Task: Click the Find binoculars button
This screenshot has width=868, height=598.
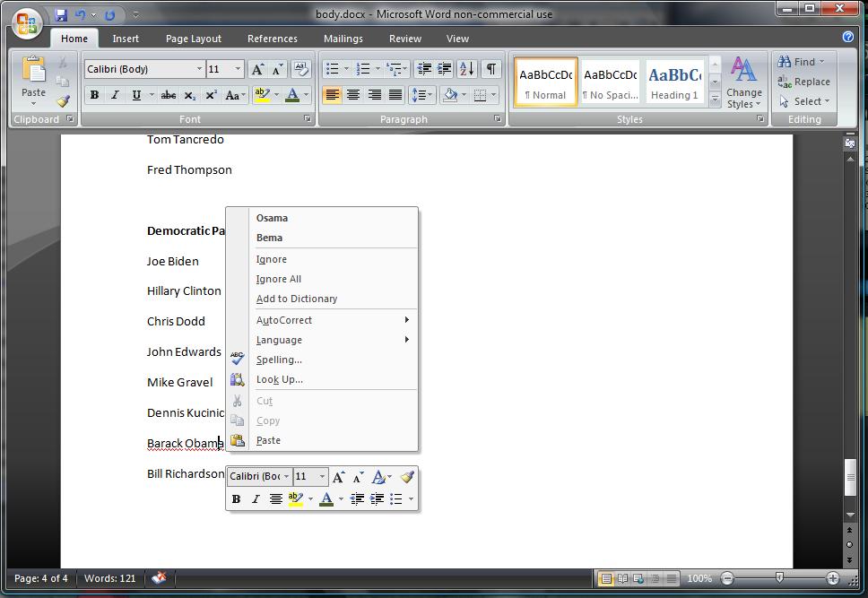Action: [x=801, y=62]
